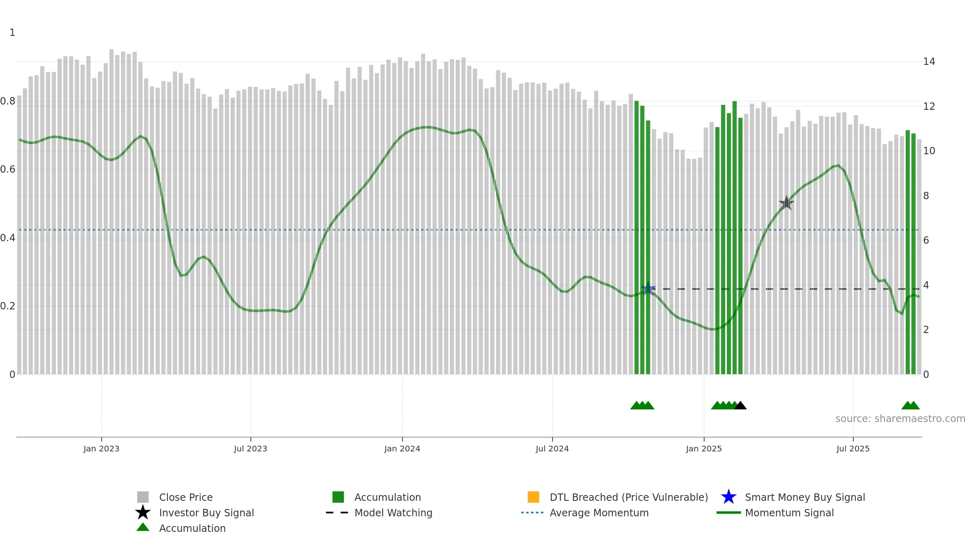Toggle the Model Watching legend label
Screen dimensions: 980x551
[393, 513]
